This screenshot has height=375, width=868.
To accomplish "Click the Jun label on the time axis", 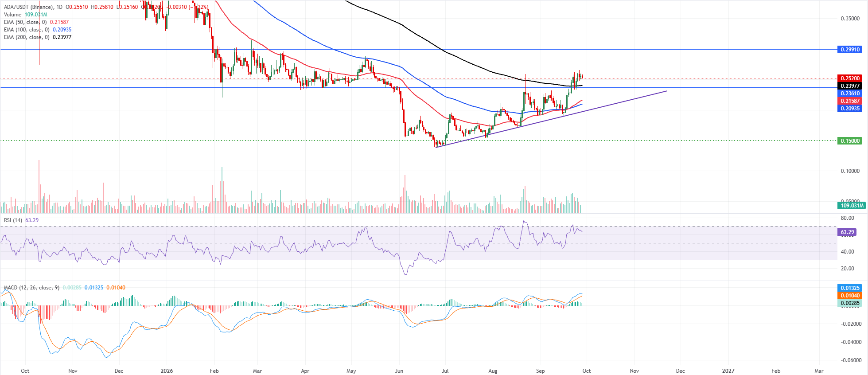I will [x=399, y=371].
